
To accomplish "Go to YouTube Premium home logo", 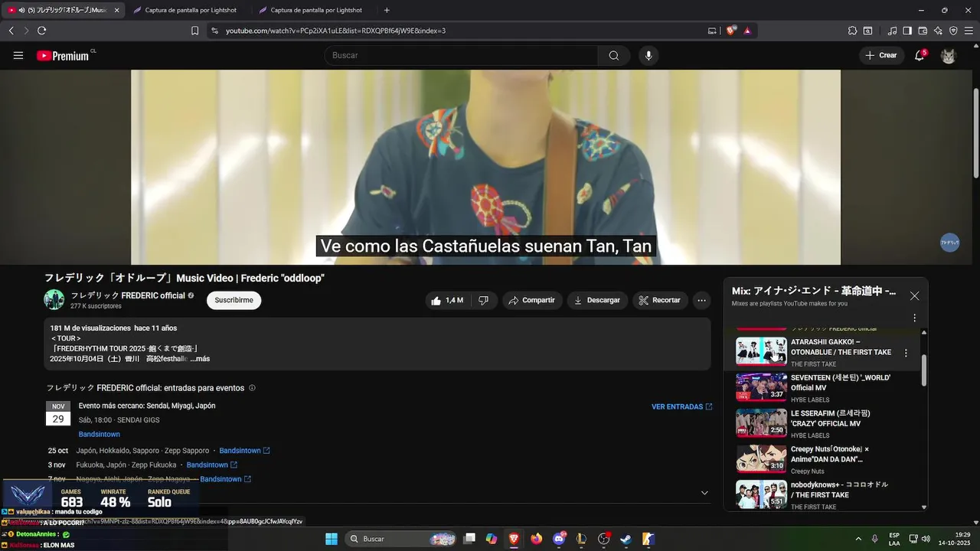I will pos(63,55).
